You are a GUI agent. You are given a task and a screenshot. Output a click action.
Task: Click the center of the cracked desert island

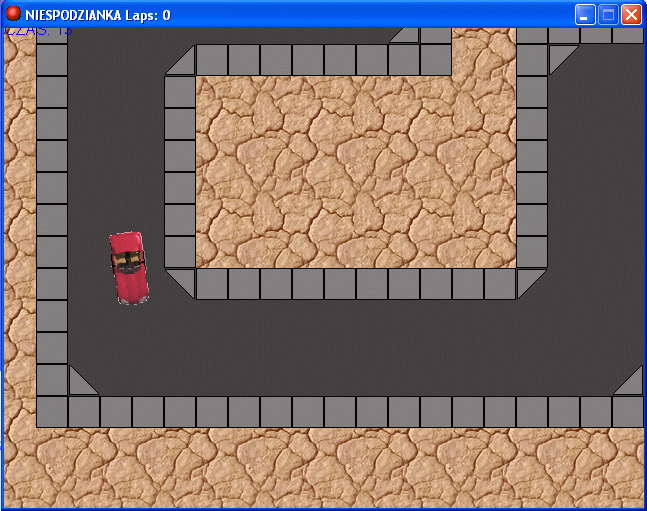point(355,172)
